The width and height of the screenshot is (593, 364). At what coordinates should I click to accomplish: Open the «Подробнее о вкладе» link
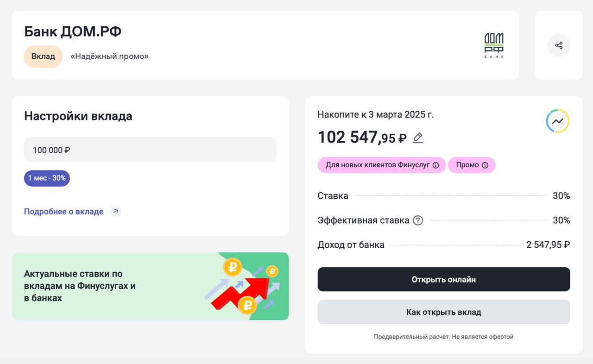[63, 212]
